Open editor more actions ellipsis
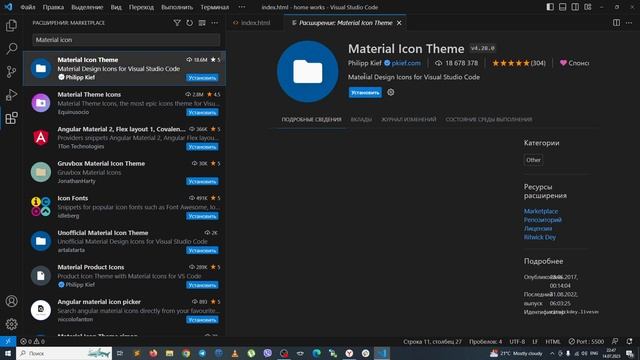This screenshot has width=640, height=360. coord(629,23)
